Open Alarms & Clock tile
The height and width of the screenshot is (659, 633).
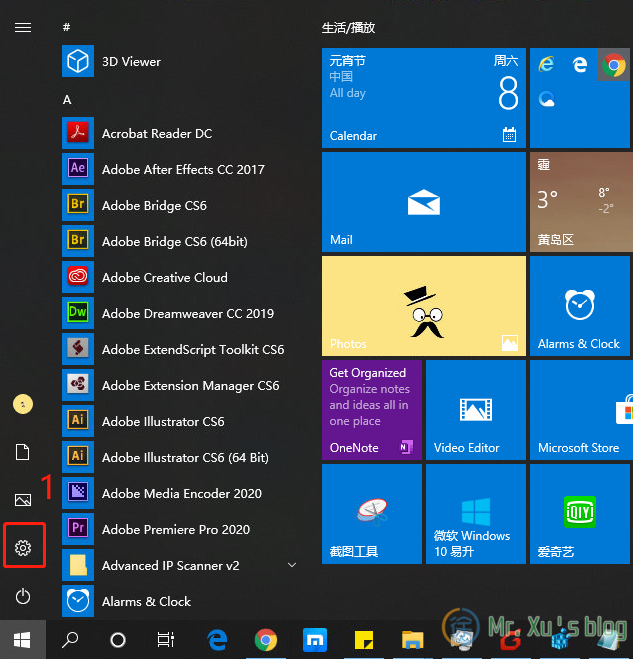pos(580,306)
